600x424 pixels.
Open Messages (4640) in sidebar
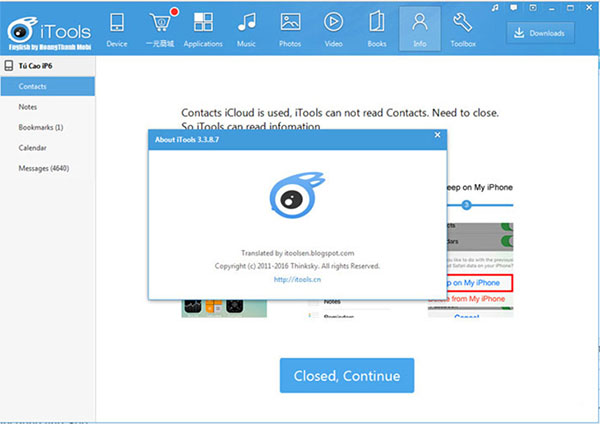tap(46, 168)
